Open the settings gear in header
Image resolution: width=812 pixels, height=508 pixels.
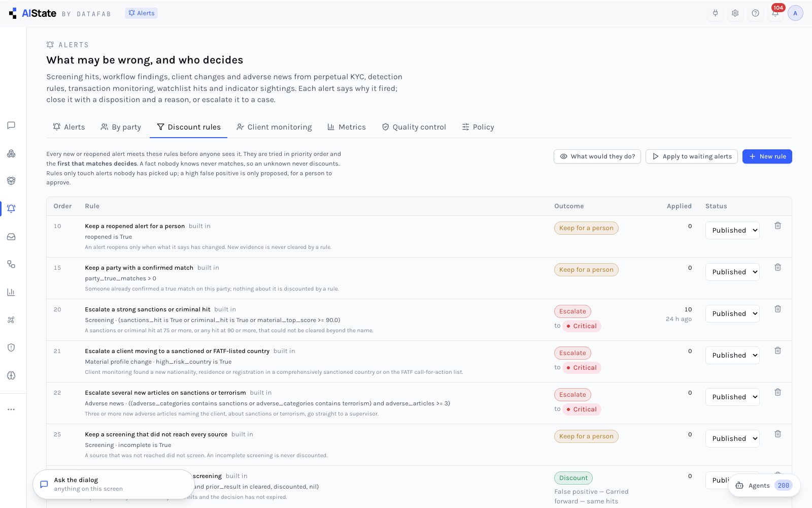point(735,13)
